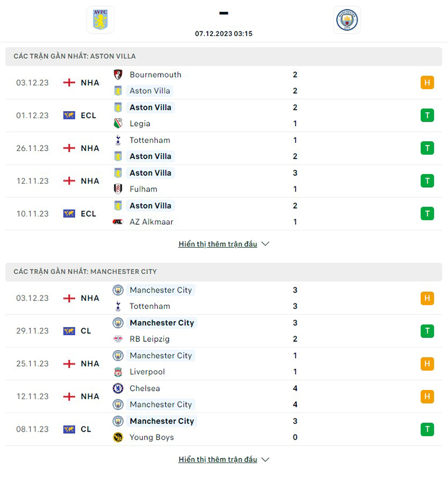This screenshot has width=448, height=477.
Task: Click the Manchester City badge in the header
Action: pyautogui.click(x=347, y=20)
